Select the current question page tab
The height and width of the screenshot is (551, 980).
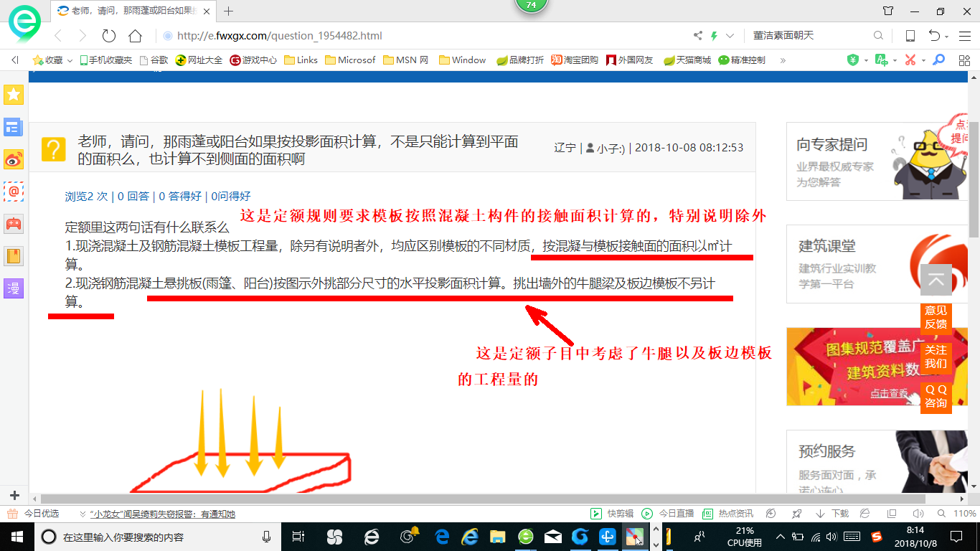coord(134,11)
